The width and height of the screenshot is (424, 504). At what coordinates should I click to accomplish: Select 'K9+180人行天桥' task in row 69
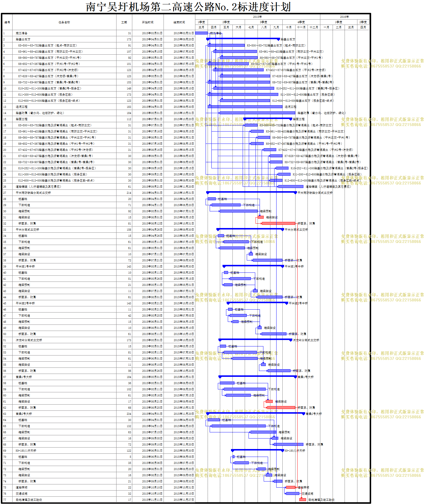point(26,451)
